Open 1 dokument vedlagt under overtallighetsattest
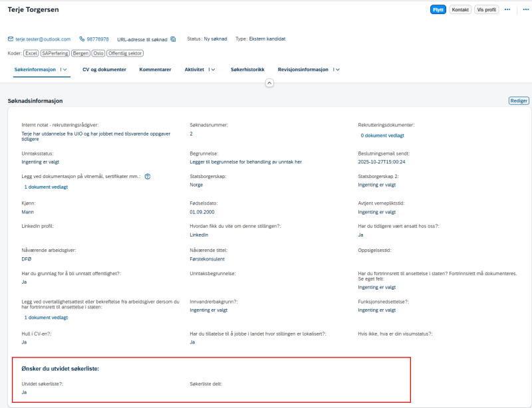Image resolution: width=532 pixels, height=408 pixels. pyautogui.click(x=46, y=318)
